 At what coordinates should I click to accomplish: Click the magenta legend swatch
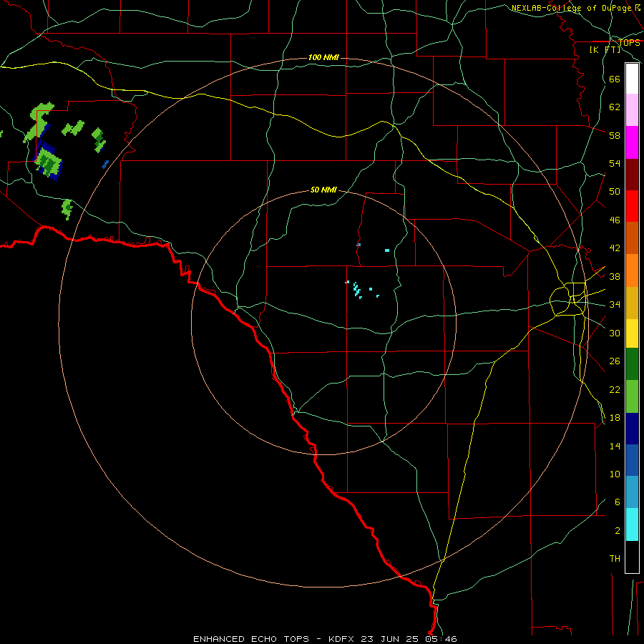pyautogui.click(x=632, y=142)
